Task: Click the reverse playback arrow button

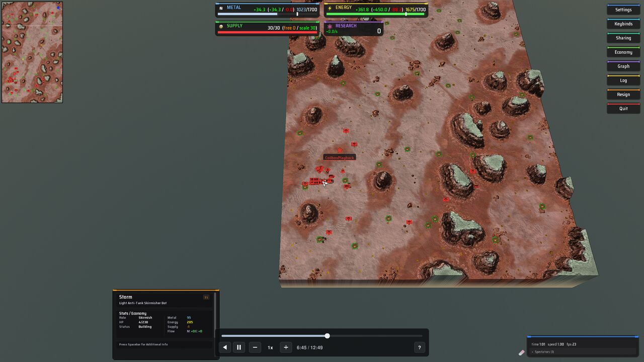Action: [x=225, y=347]
